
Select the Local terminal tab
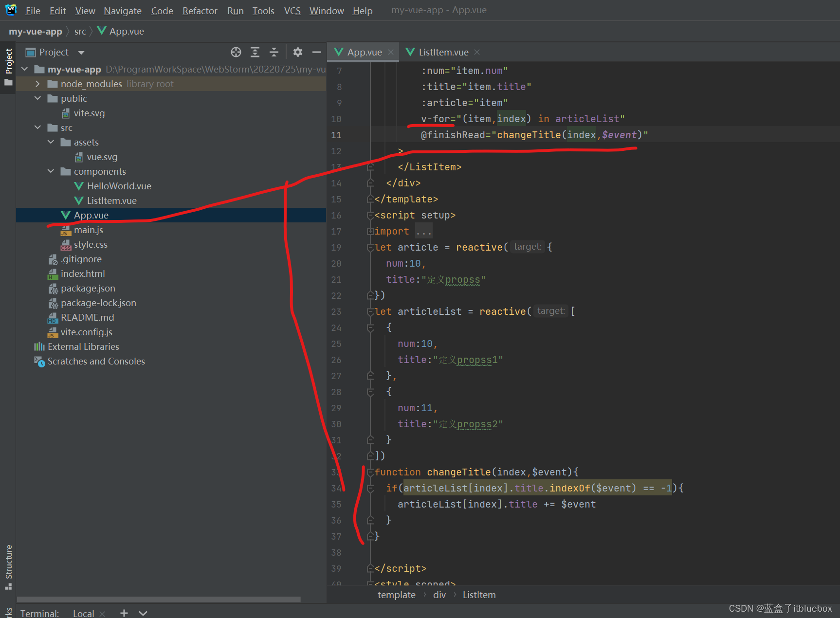click(83, 613)
